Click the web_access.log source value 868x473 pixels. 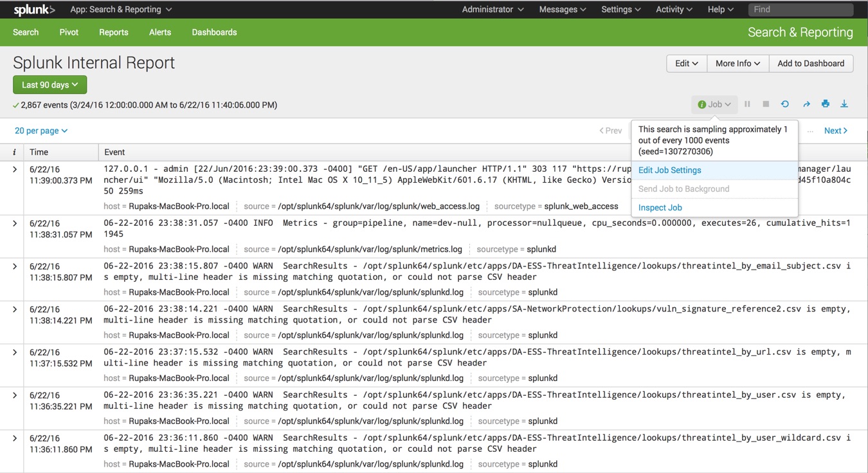point(379,207)
